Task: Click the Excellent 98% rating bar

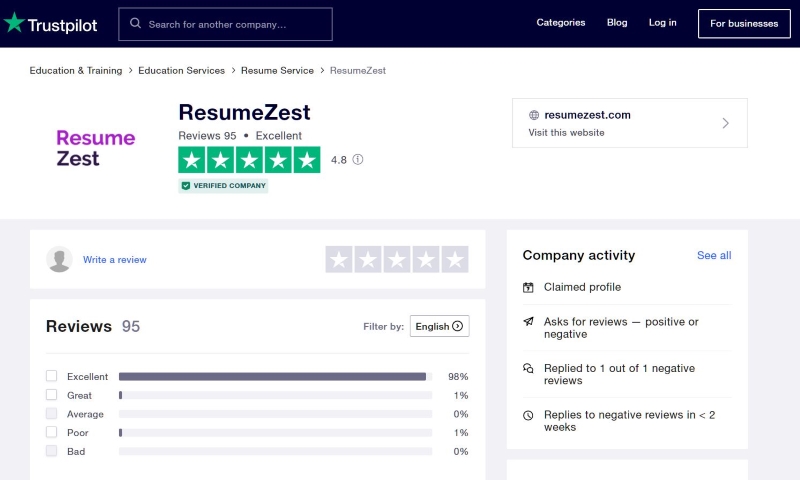Action: (276, 376)
